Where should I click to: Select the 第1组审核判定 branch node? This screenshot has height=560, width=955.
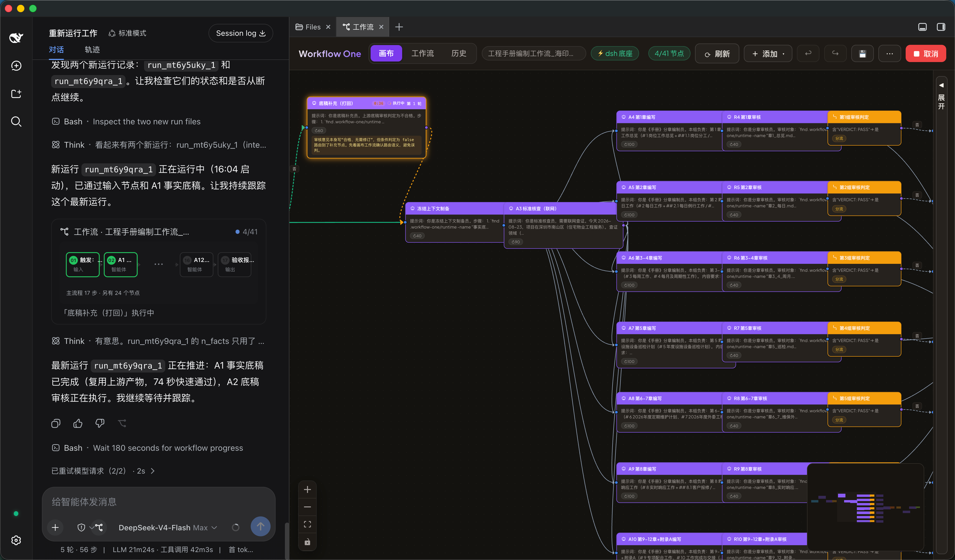[x=864, y=128]
